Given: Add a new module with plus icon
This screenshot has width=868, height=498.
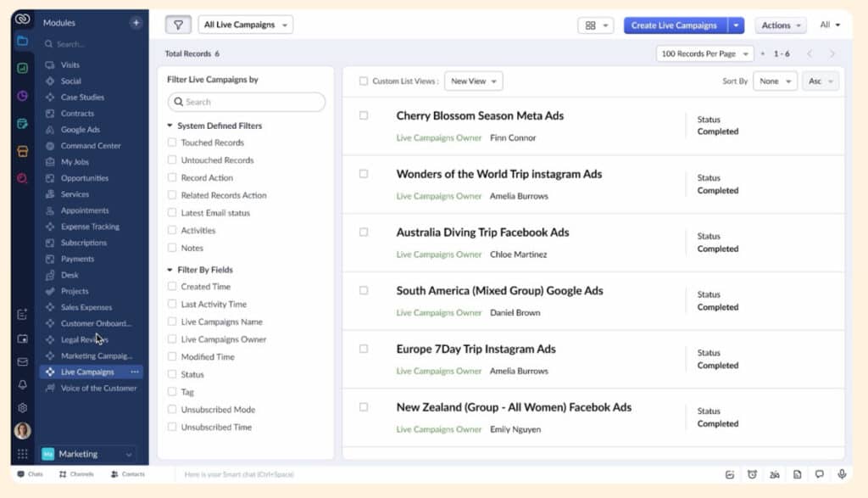Looking at the screenshot, I should coord(136,23).
